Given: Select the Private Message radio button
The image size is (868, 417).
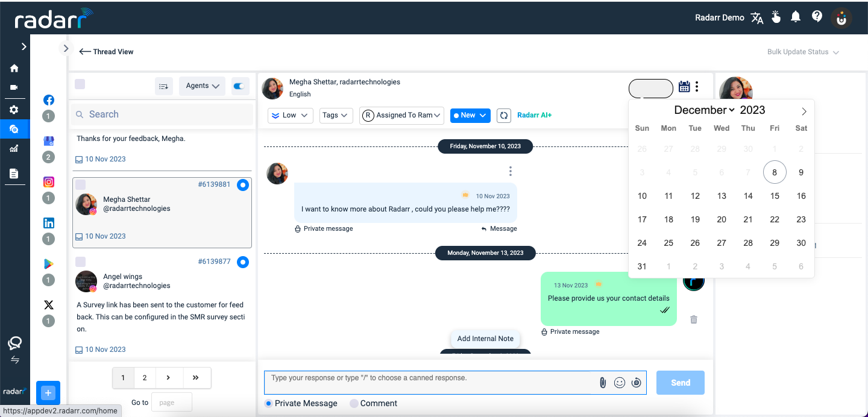Looking at the screenshot, I should click(269, 403).
